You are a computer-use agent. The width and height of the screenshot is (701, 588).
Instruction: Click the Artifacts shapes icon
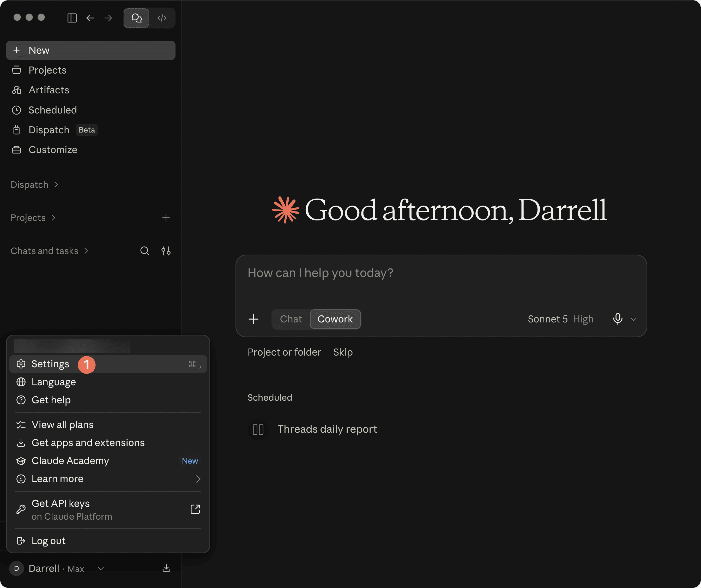[16, 90]
